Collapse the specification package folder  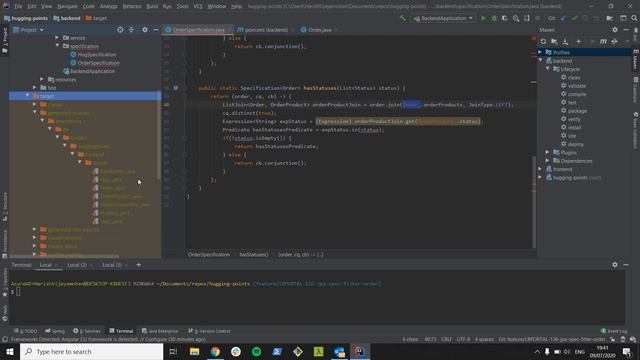click(x=57, y=46)
